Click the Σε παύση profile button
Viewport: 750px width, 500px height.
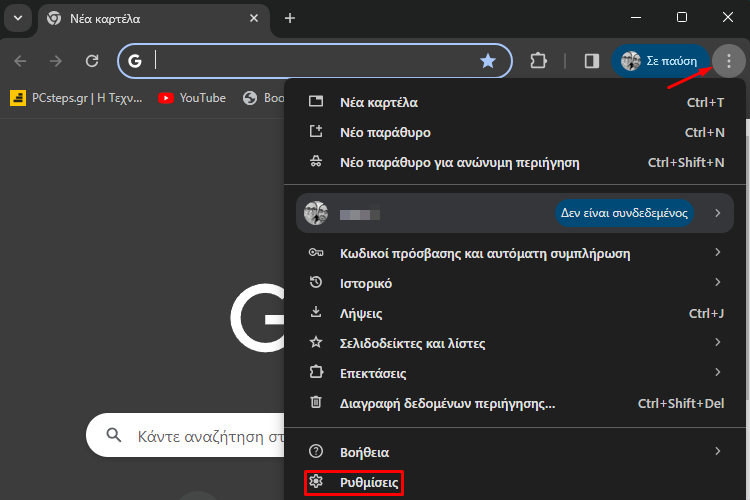point(660,61)
